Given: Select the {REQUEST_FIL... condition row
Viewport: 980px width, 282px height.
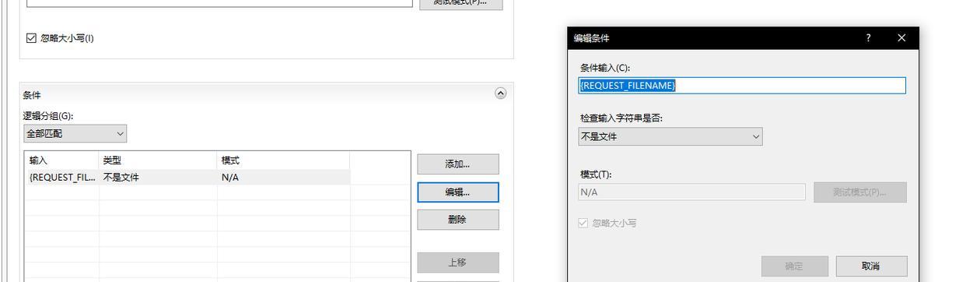Looking at the screenshot, I should tap(187, 178).
